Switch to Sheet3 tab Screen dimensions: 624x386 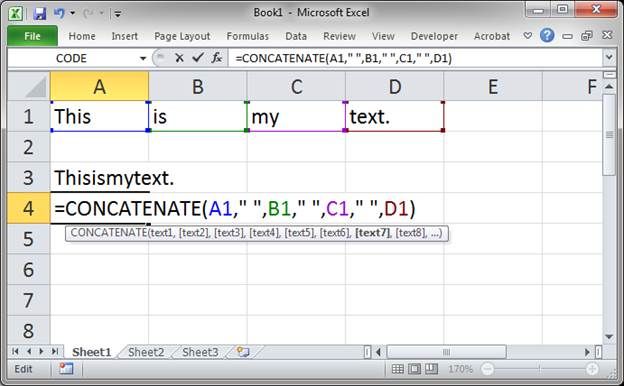pyautogui.click(x=200, y=352)
